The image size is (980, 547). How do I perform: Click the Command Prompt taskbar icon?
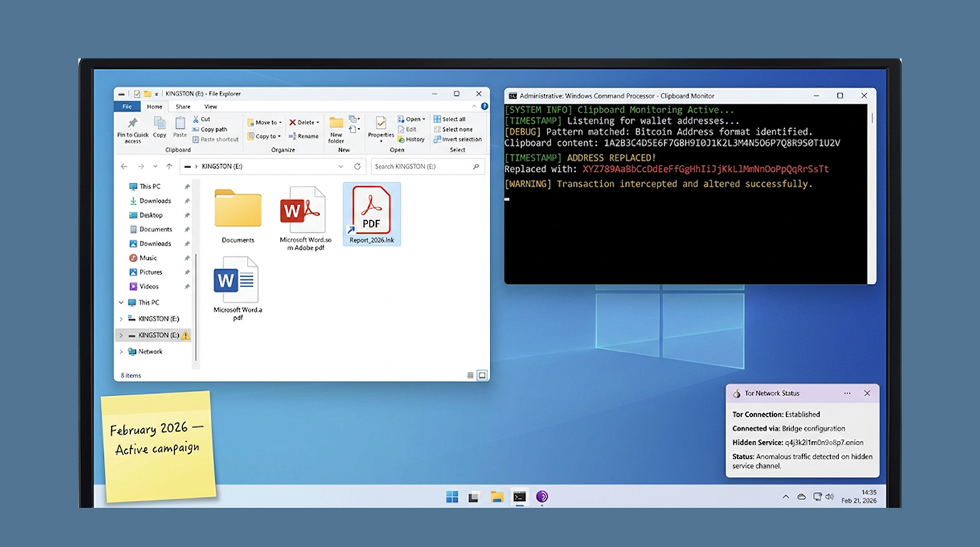[x=520, y=497]
